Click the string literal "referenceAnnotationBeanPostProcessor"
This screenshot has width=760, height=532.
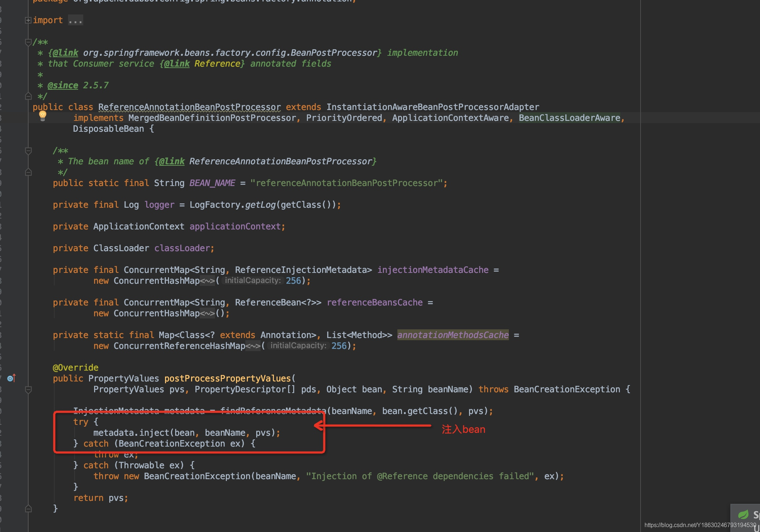pyautogui.click(x=347, y=183)
